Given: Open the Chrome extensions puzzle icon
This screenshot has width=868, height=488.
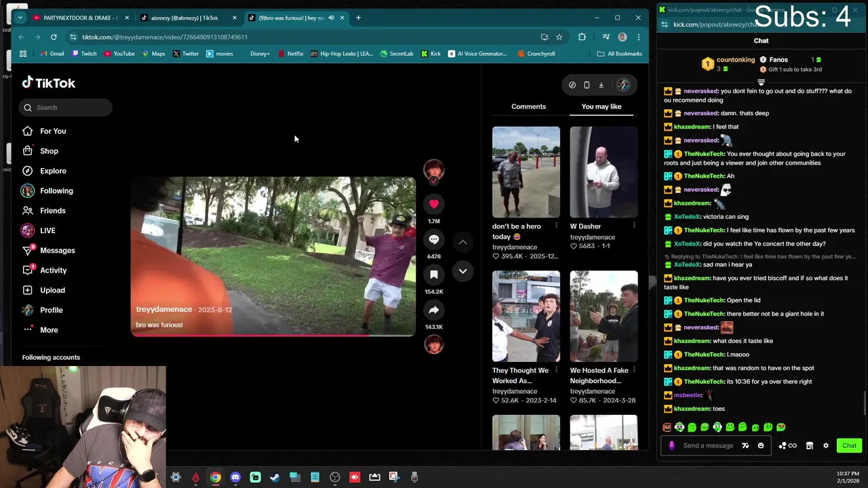Looking at the screenshot, I should coord(582,37).
